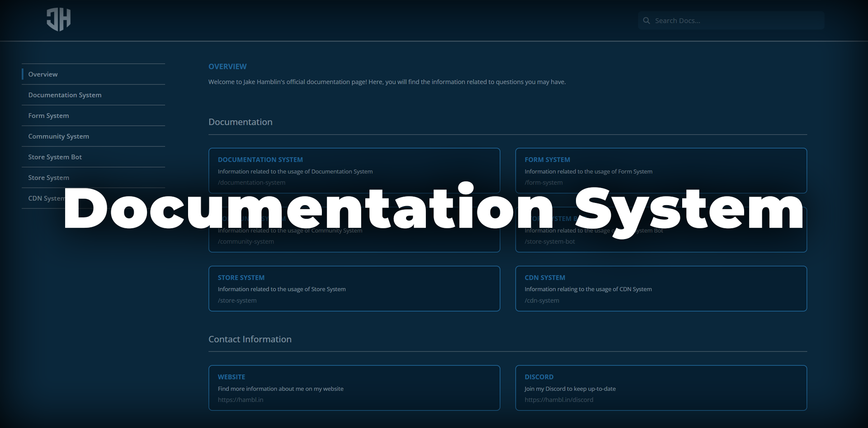Join the Discord via its card

[661, 388]
